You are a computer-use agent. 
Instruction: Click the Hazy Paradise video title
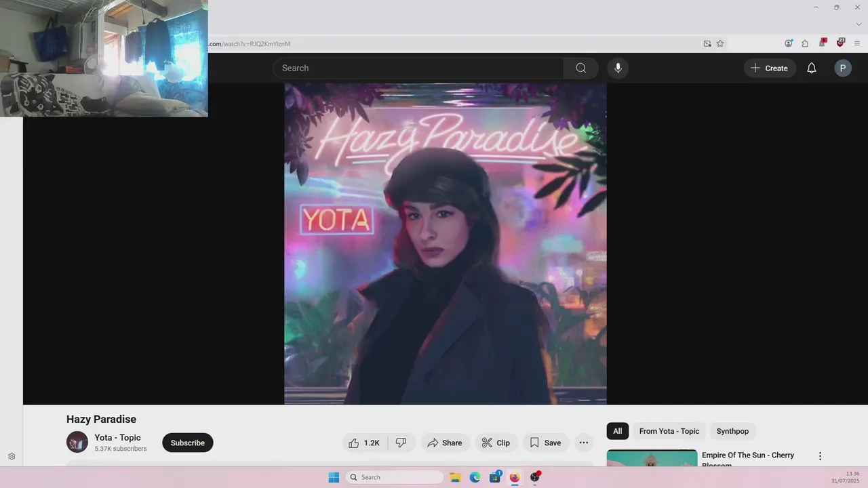(101, 420)
